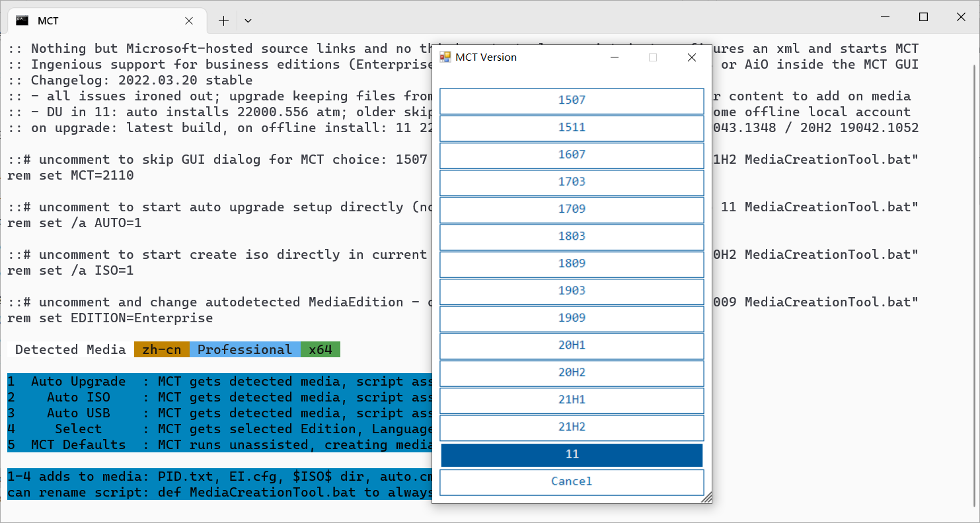Image resolution: width=980 pixels, height=523 pixels.
Task: Click the 'rem set /a ISO=1' line
Action: pos(71,271)
